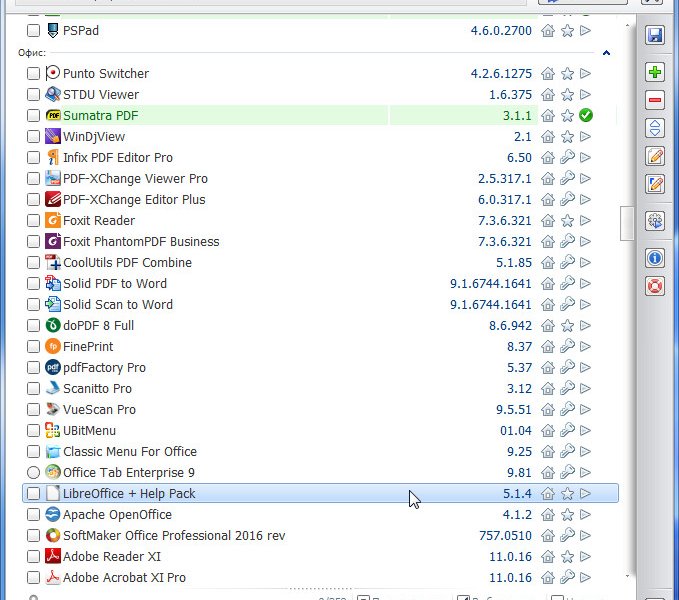Click homepage icon for Apache OpenOffice
This screenshot has height=600, width=679.
(x=548, y=515)
